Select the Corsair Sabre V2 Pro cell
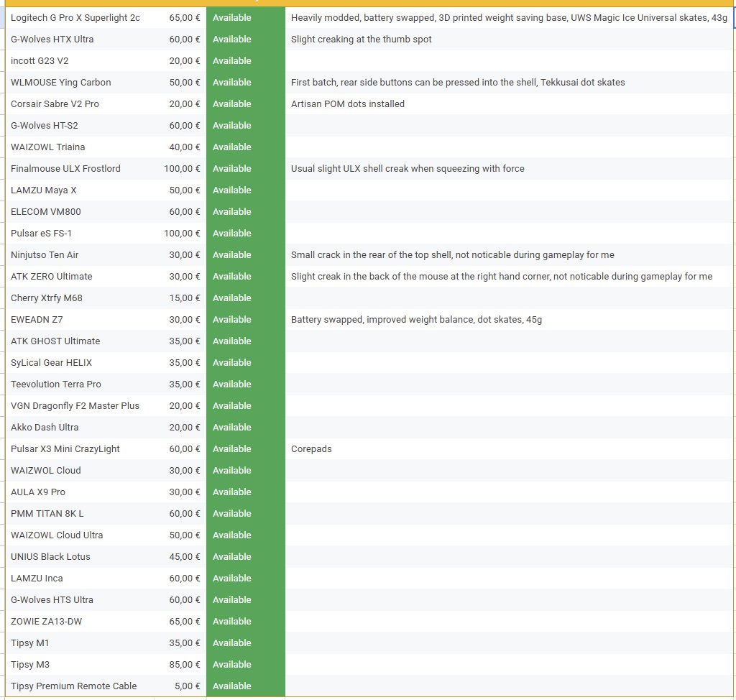This screenshot has height=700, width=736. [x=80, y=104]
